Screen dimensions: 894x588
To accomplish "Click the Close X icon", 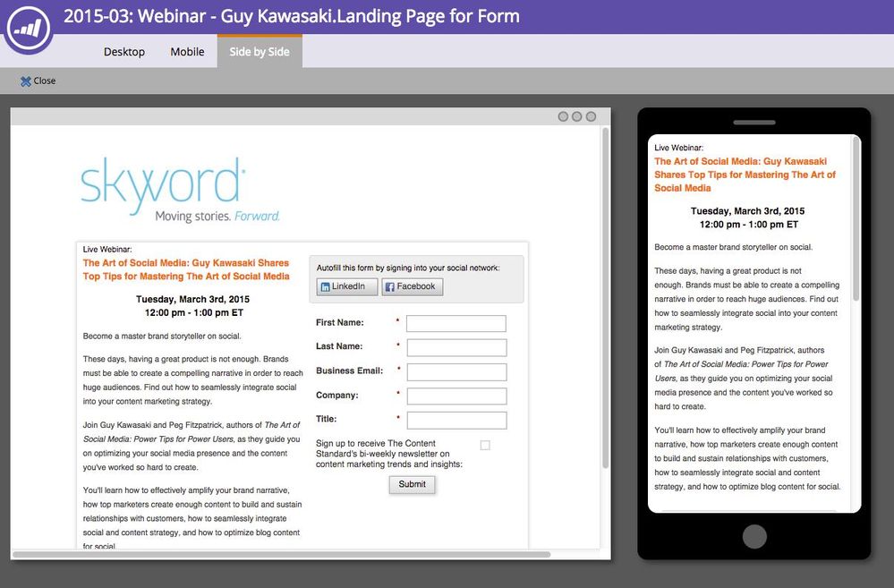I will coord(26,81).
